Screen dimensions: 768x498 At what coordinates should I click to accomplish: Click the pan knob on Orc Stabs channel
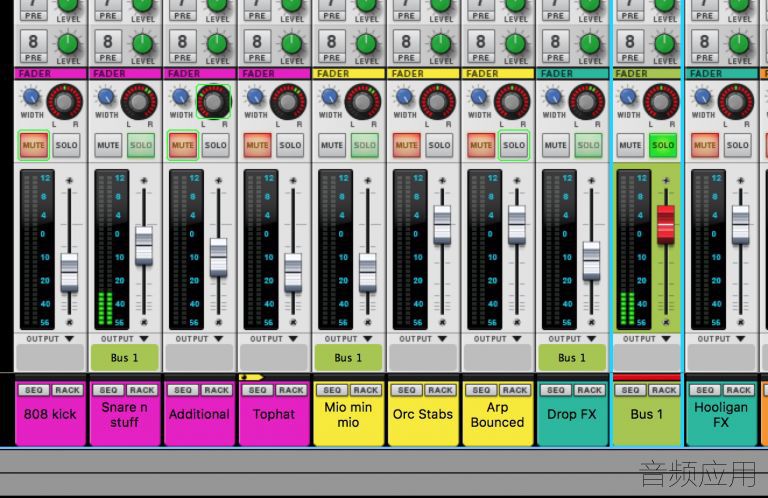(x=437, y=102)
